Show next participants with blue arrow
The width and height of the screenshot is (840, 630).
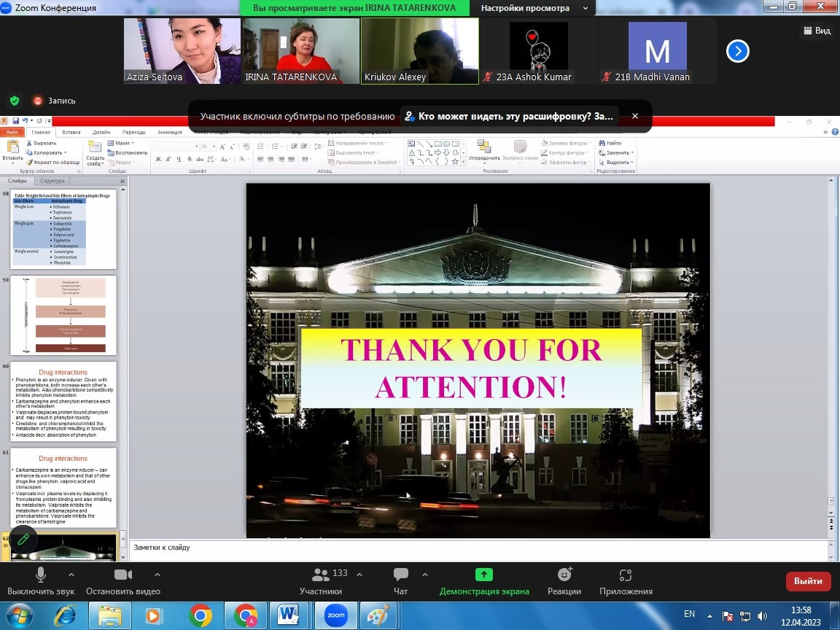click(x=738, y=51)
